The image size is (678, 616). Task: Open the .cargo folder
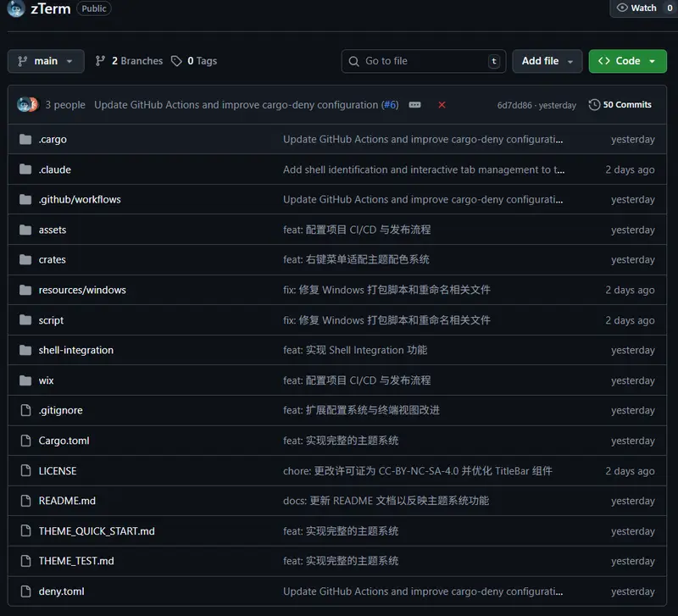[x=53, y=139]
